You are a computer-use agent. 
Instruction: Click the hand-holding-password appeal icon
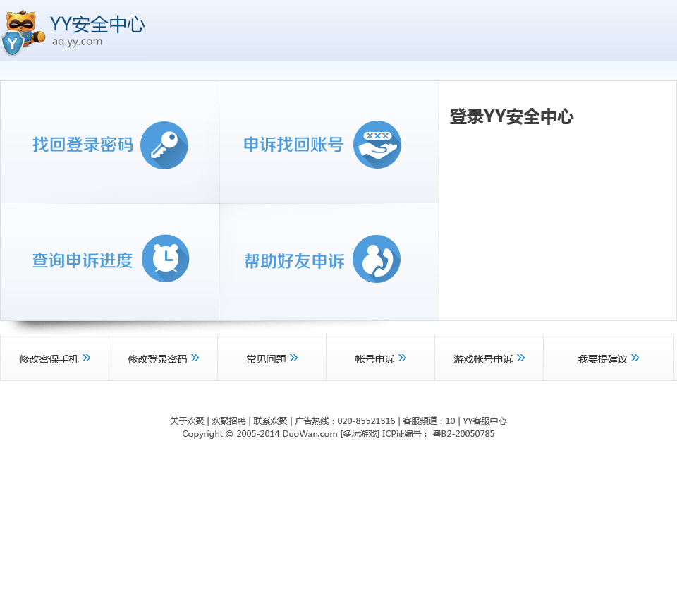click(377, 145)
